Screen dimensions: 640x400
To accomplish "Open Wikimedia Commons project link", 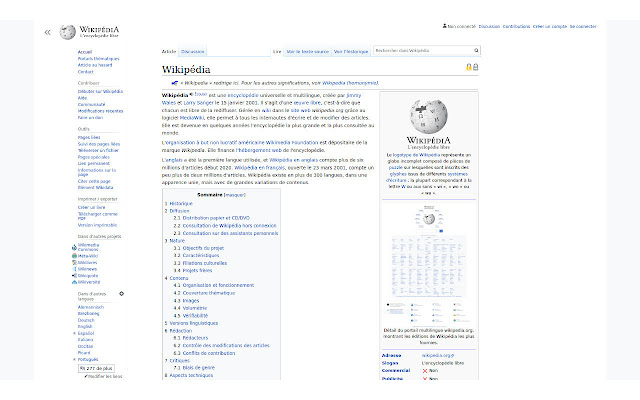I will pyautogui.click(x=88, y=247).
